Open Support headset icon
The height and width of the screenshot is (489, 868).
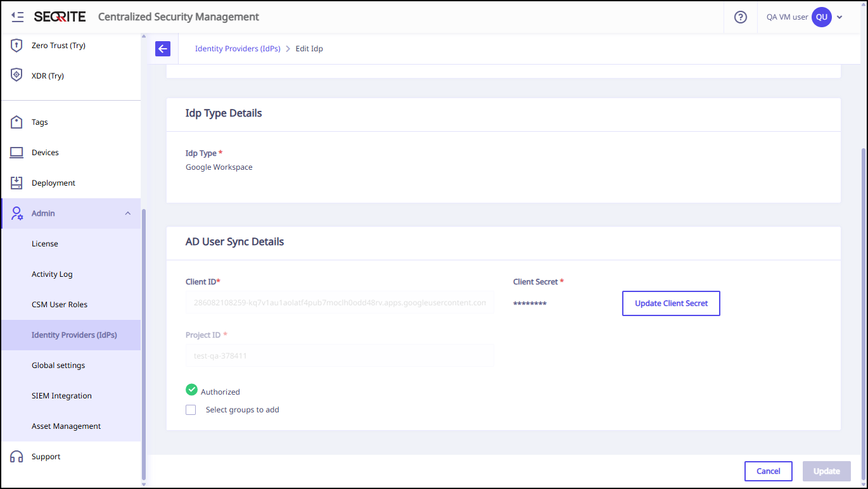coord(17,457)
